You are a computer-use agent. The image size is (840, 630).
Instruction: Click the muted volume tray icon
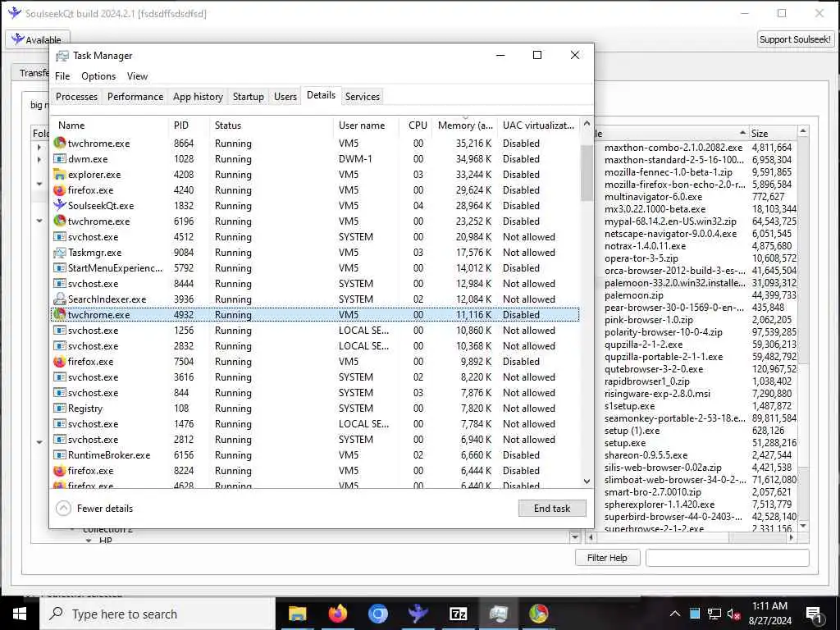click(x=733, y=614)
